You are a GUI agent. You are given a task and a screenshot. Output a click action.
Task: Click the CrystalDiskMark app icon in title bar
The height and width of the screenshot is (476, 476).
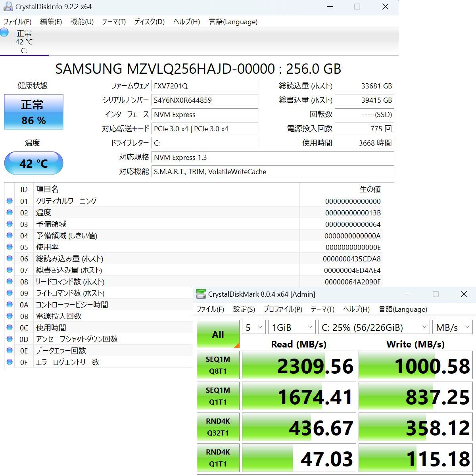pos(202,294)
